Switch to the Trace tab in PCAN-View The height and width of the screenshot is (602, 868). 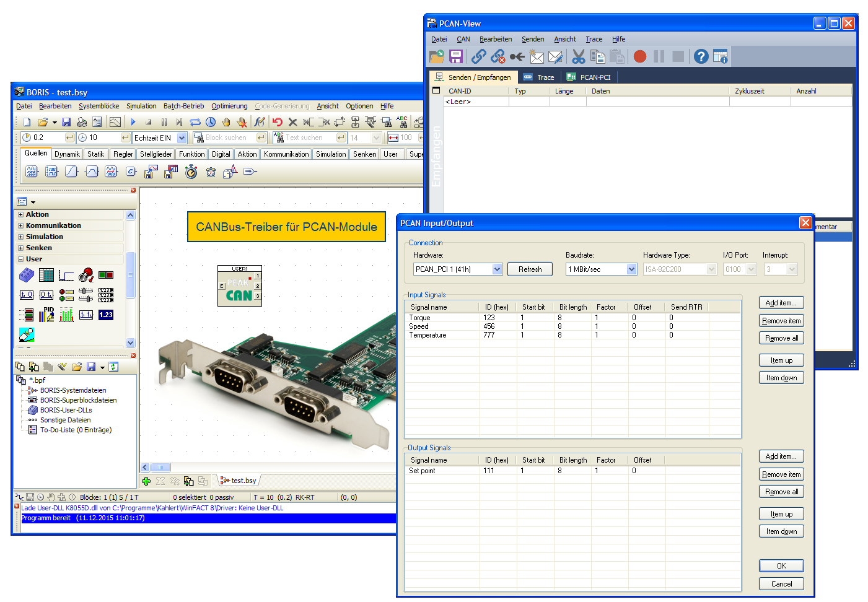[539, 77]
